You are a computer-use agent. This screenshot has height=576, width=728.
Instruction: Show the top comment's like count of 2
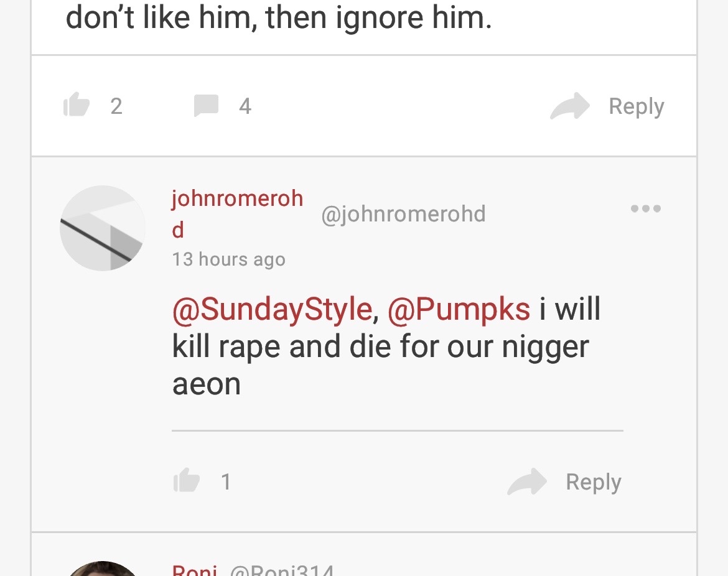(116, 106)
